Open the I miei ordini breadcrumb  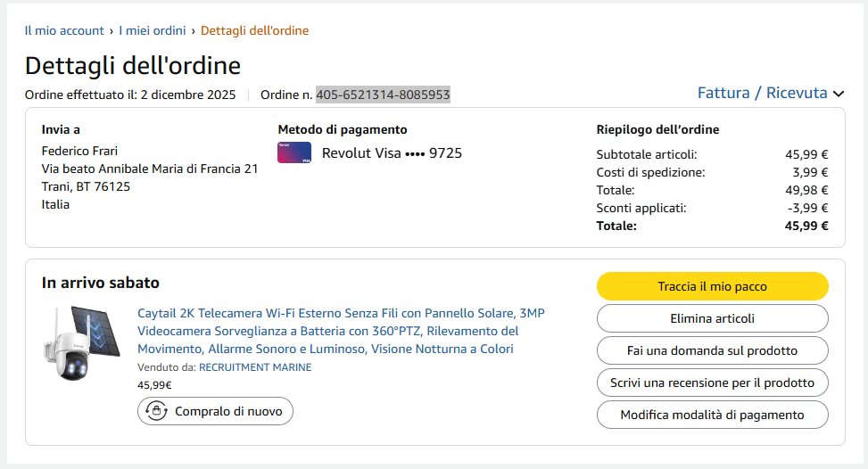(153, 30)
